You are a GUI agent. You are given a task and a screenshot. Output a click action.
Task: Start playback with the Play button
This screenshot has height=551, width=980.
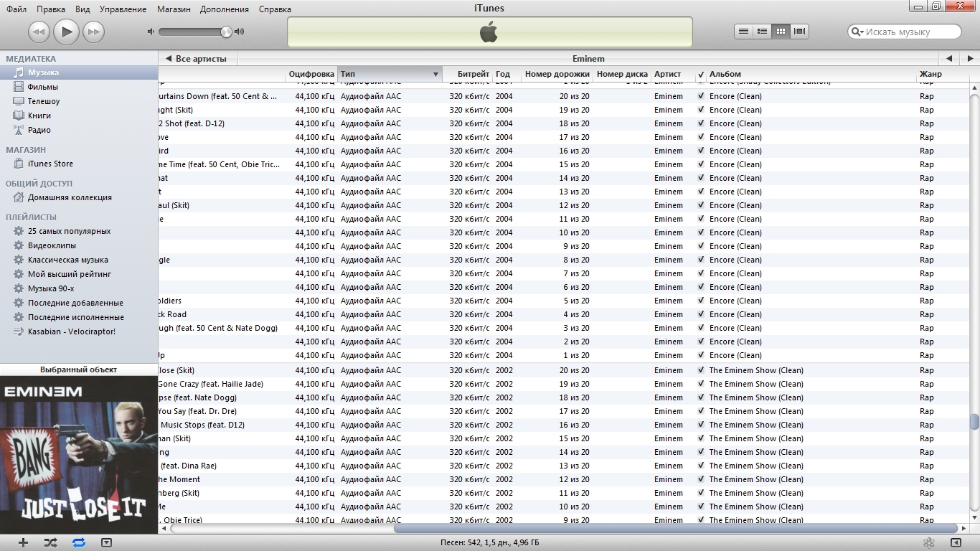coord(66,31)
